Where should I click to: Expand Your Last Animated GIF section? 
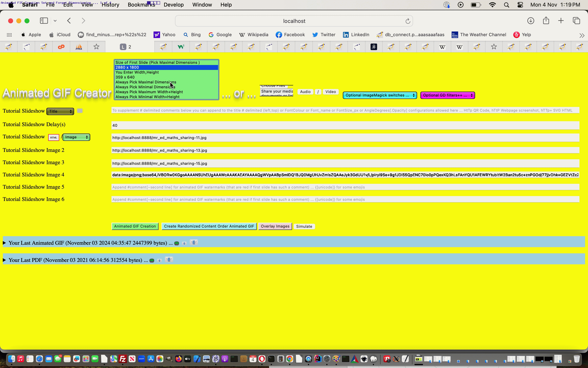(x=4, y=243)
